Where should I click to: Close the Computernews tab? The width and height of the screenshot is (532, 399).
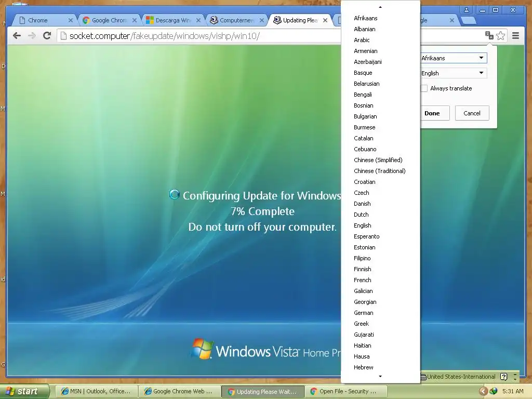click(262, 20)
